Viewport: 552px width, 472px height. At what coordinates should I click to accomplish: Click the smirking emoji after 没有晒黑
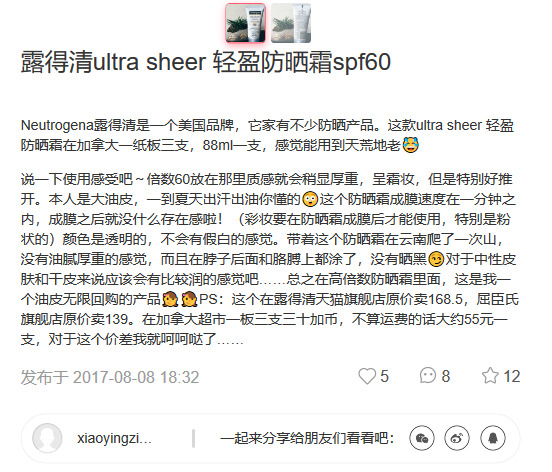(x=436, y=259)
